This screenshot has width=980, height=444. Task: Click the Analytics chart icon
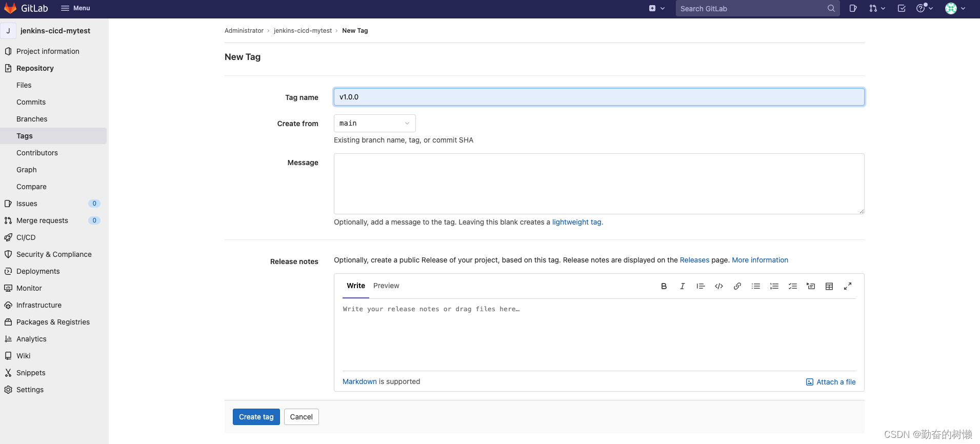click(x=8, y=339)
